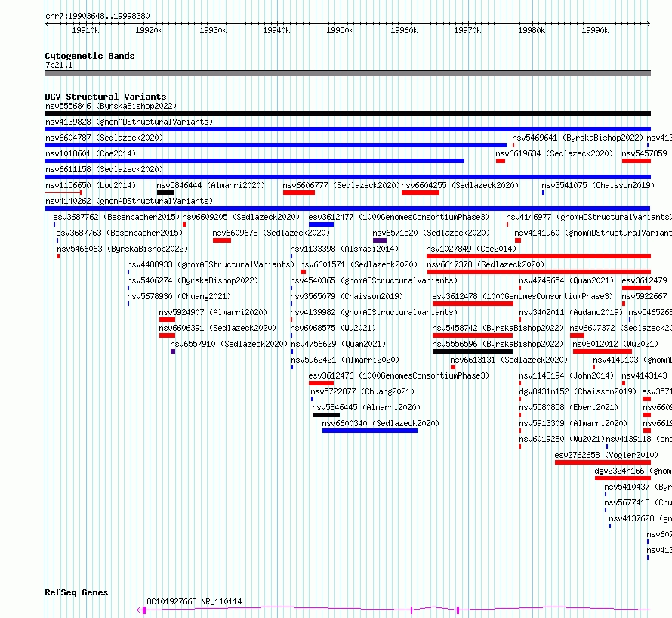The height and width of the screenshot is (618, 672).
Task: Click the nsv5556846 (ByrskaBishop2022) variant label
Action: (x=111, y=106)
